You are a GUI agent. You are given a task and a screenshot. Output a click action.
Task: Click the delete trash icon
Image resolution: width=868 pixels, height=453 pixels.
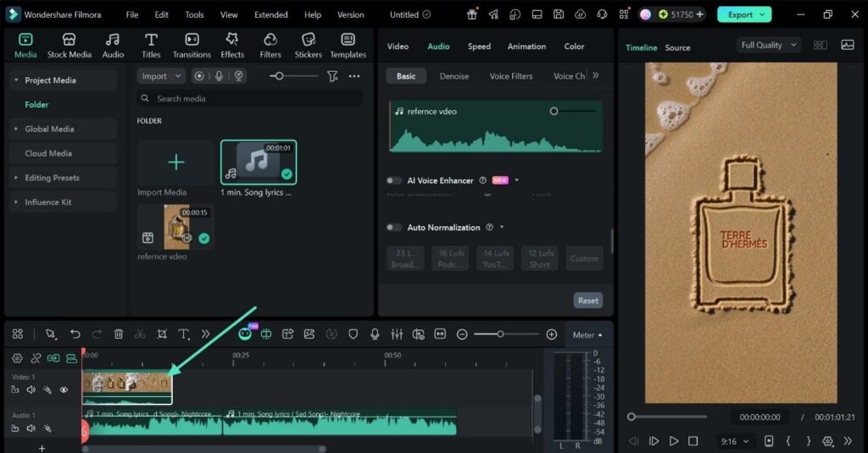(118, 334)
